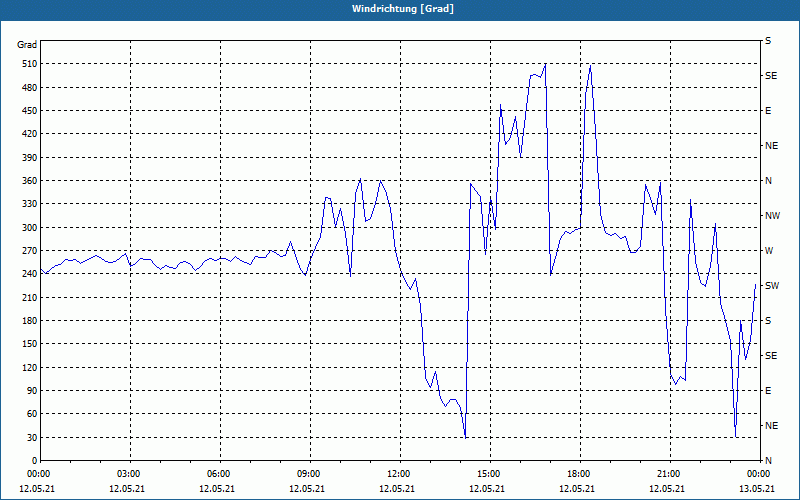Viewport: 800px width, 500px height.
Task: Select the SE compass label beside the 480 gridline
Action: pyautogui.click(x=771, y=76)
